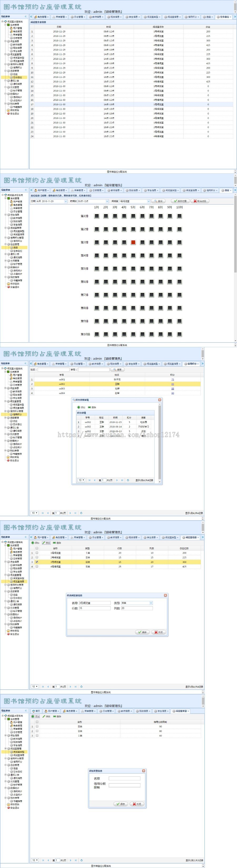The image size is (237, 868).
Task: Close the 修改阅览室信息 dialog with the X icon
Action: [165, 596]
